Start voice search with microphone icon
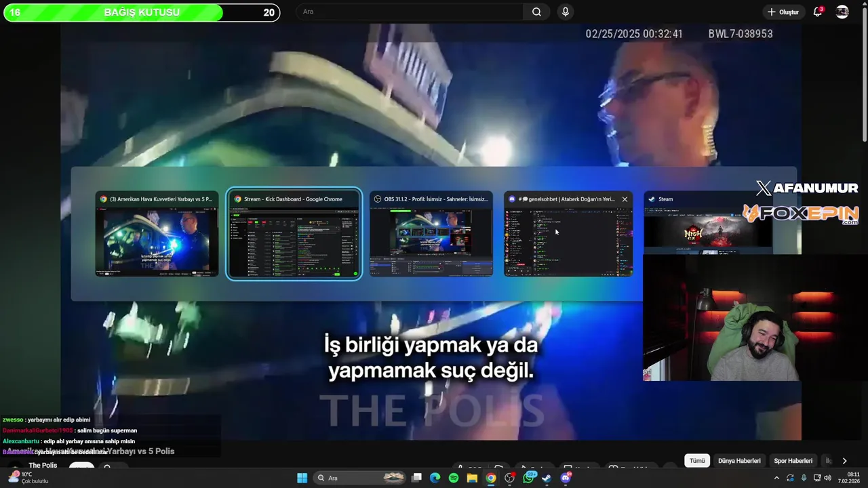 [x=566, y=12]
